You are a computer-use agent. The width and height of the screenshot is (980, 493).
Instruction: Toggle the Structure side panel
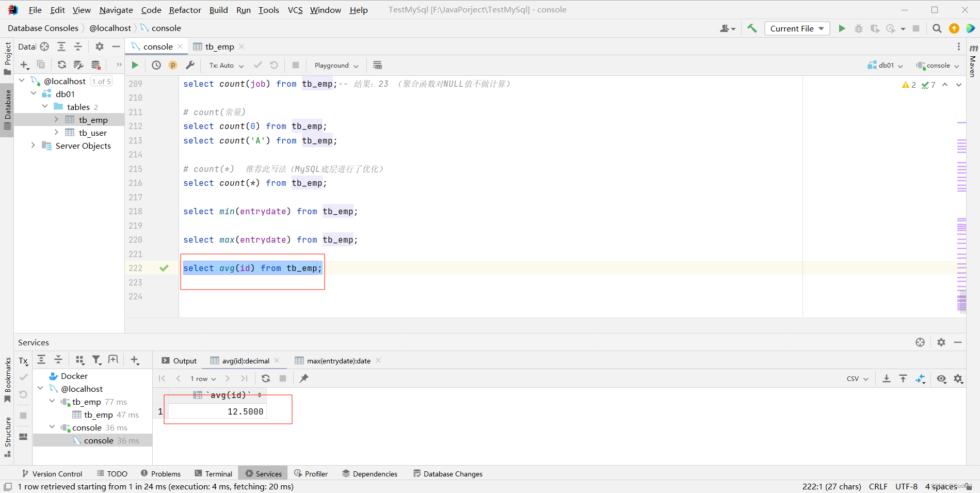pos(7,437)
